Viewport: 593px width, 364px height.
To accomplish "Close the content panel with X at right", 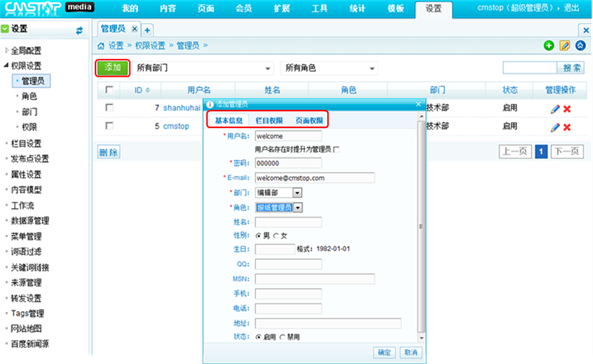I will coord(586,30).
